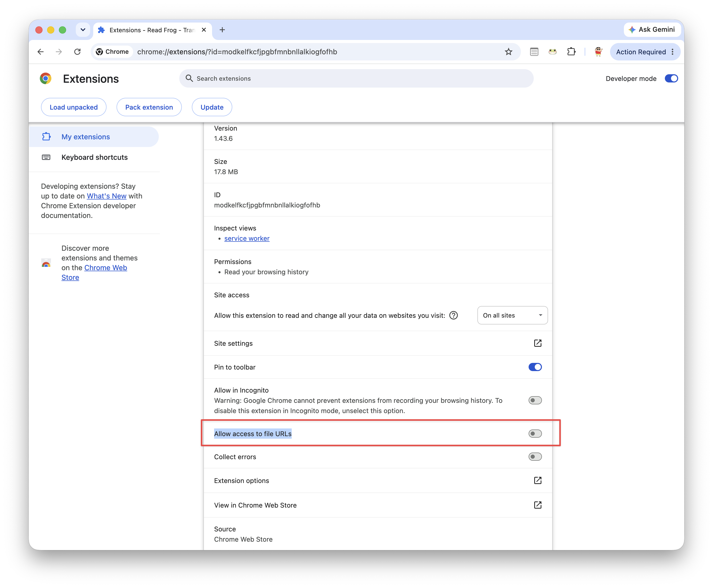Open the reading list toolbar icon

(534, 51)
